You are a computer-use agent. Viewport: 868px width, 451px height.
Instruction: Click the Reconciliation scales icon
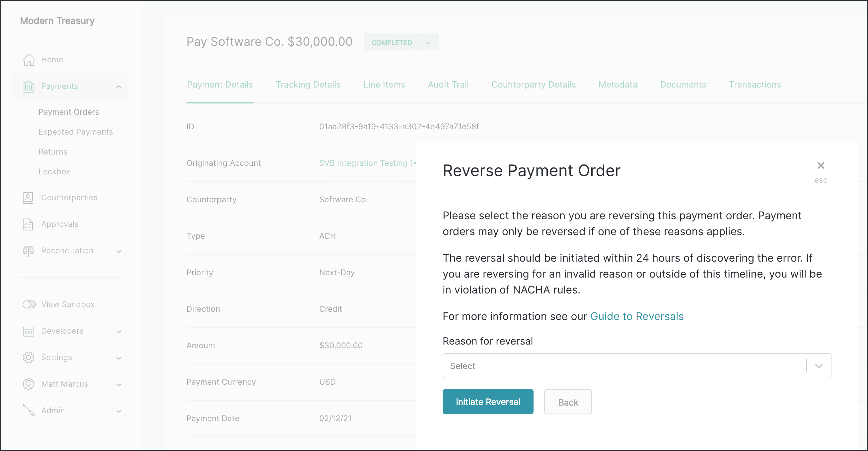click(x=28, y=251)
